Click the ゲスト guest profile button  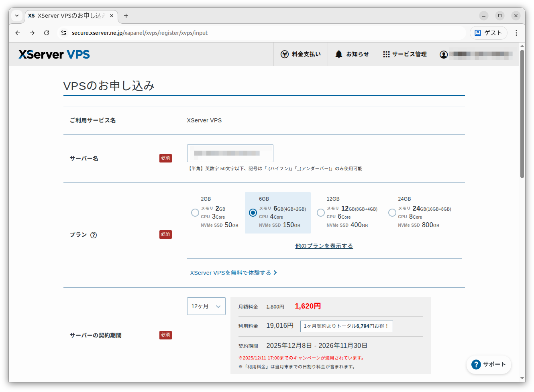(488, 33)
